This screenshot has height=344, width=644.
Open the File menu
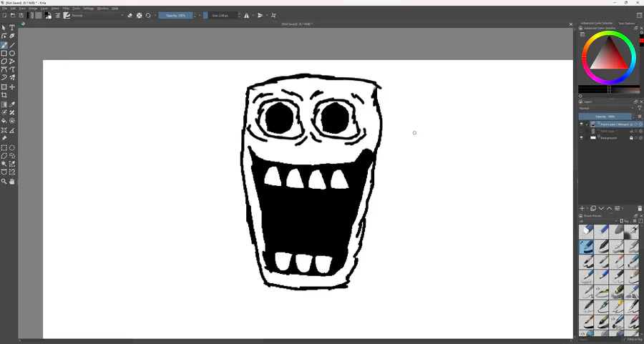point(4,8)
